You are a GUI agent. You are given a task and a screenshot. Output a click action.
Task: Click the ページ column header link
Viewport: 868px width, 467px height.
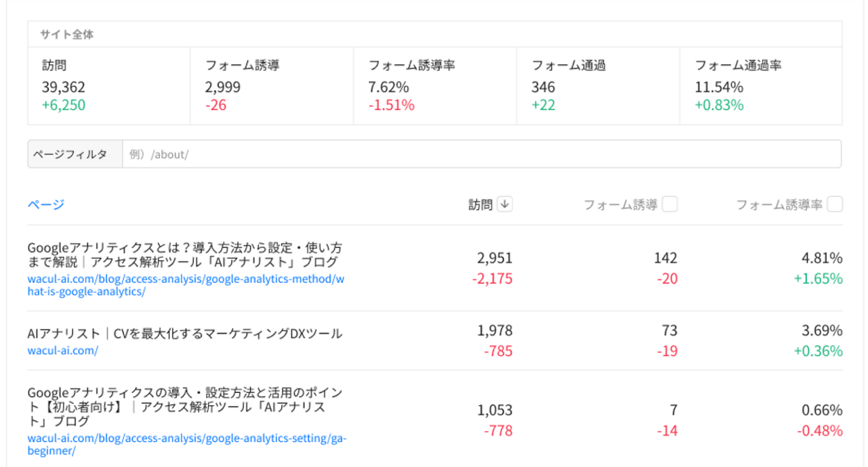tap(46, 205)
